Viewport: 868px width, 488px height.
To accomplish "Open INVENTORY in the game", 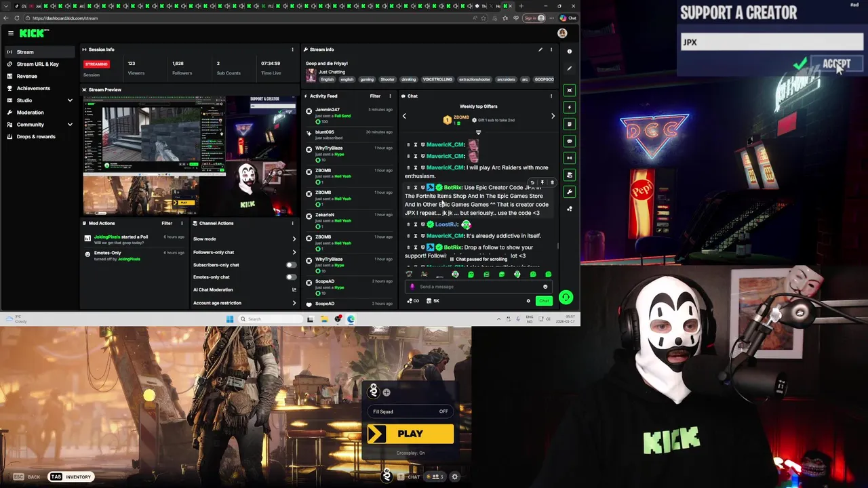I will click(x=71, y=477).
